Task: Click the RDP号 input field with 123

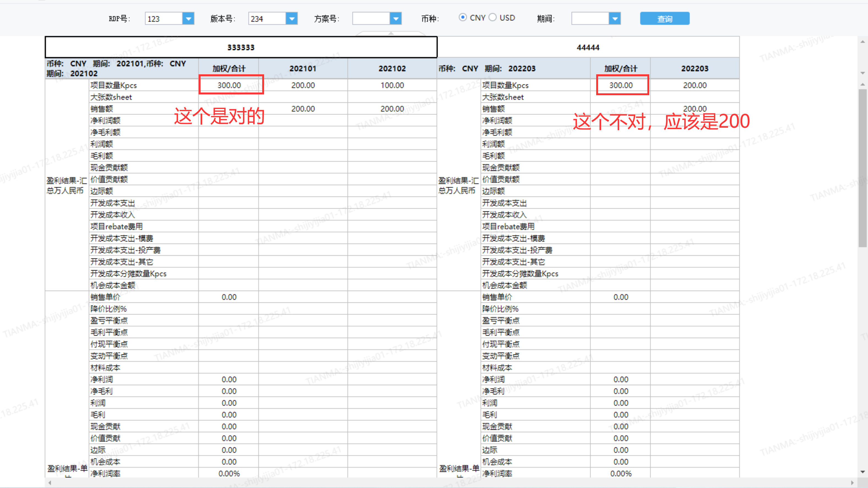Action: 164,18
